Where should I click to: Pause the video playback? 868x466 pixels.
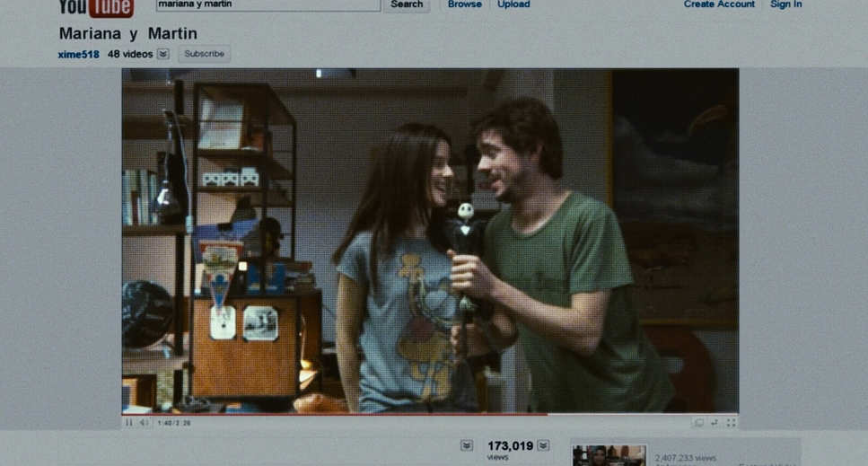(x=129, y=423)
